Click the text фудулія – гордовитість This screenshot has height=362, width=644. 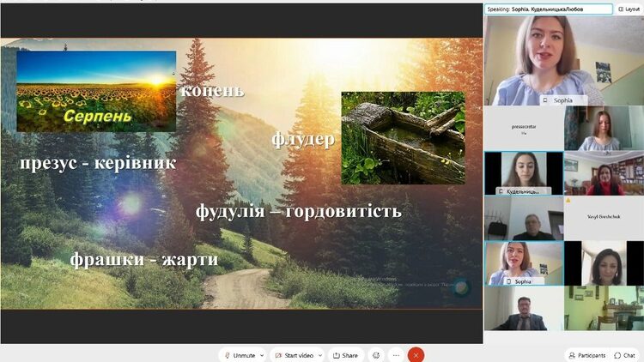tap(298, 211)
